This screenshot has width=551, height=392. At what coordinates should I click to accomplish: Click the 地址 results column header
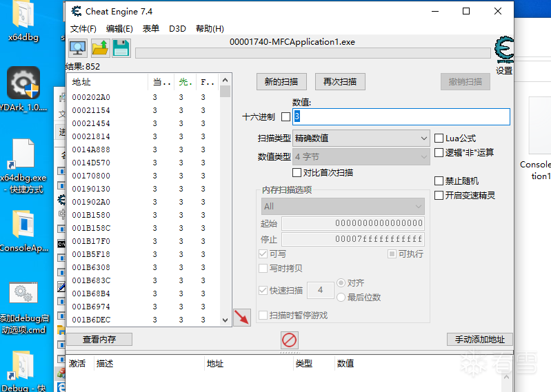108,82
